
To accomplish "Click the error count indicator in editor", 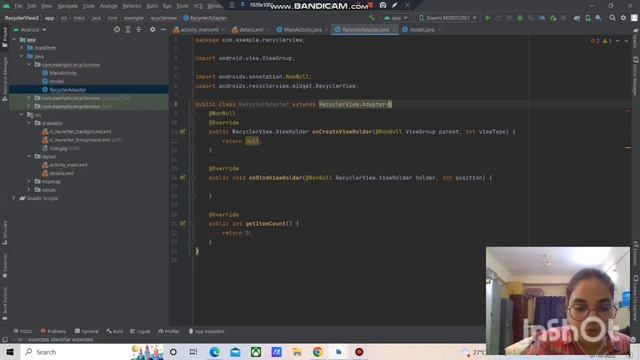I will [x=595, y=41].
